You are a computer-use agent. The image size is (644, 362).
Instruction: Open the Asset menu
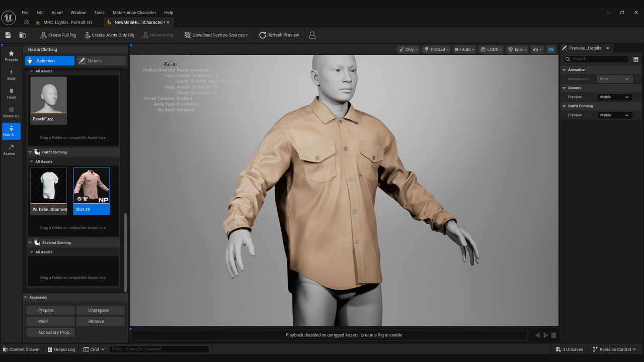pos(57,13)
